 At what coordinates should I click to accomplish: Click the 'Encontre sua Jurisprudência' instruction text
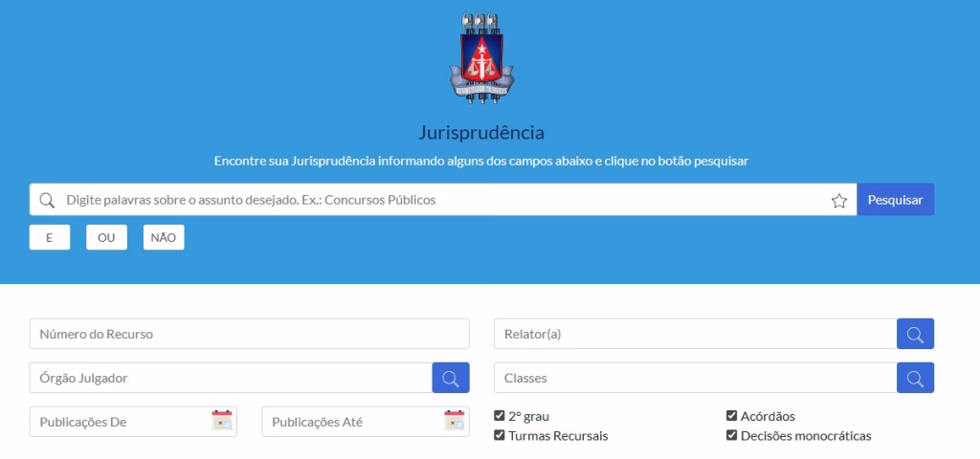point(481,161)
